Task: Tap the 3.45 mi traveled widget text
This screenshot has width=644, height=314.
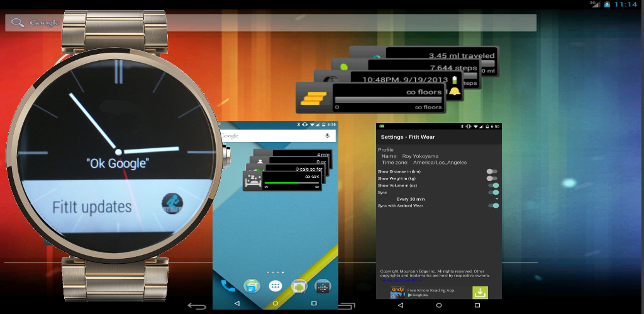Action: coord(462,55)
